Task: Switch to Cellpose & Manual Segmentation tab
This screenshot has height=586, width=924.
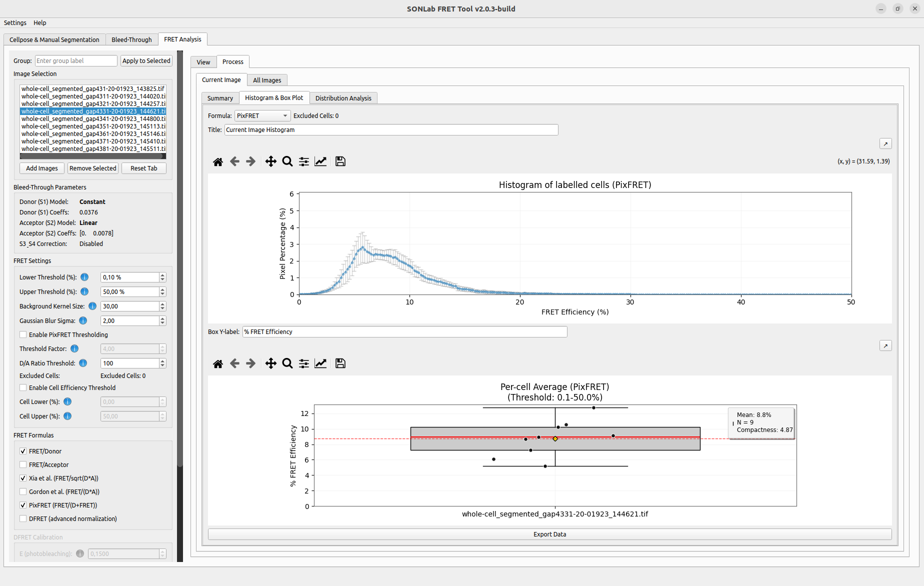Action: click(x=54, y=39)
